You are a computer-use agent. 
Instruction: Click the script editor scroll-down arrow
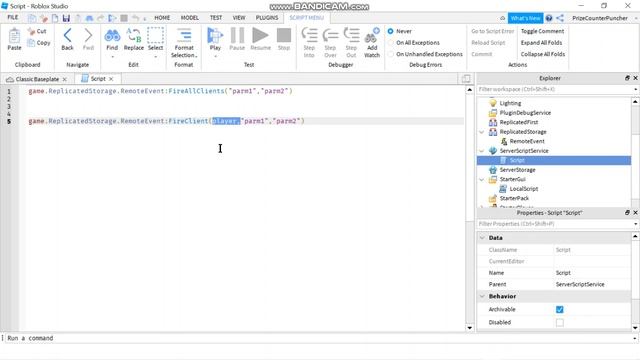(469, 328)
